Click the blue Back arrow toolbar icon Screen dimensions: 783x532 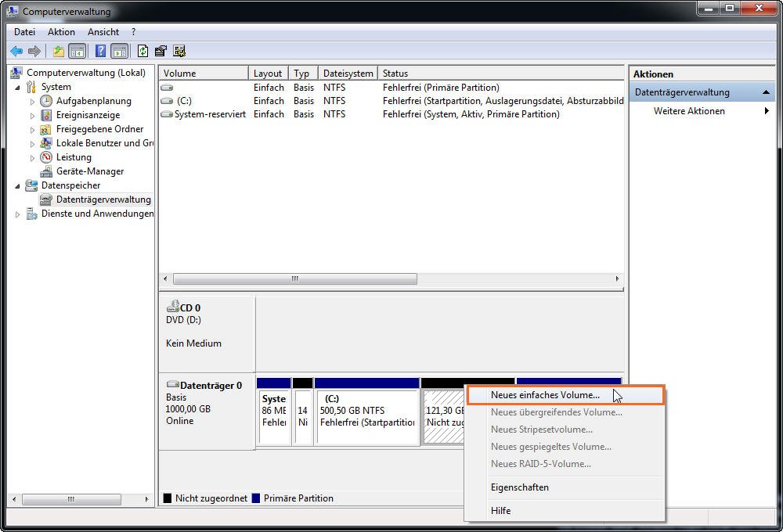pos(16,51)
